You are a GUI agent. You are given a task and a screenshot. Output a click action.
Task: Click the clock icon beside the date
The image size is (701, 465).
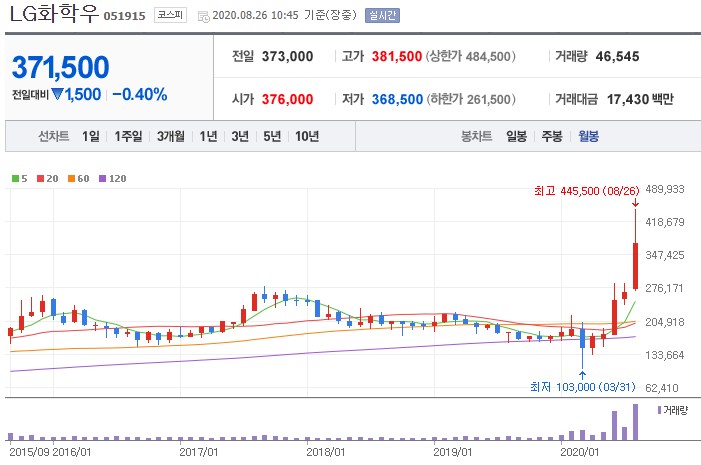pyautogui.click(x=204, y=17)
